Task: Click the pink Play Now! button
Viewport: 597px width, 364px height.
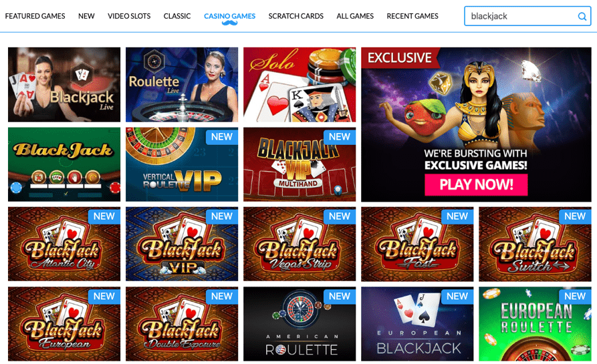Action: point(476,184)
